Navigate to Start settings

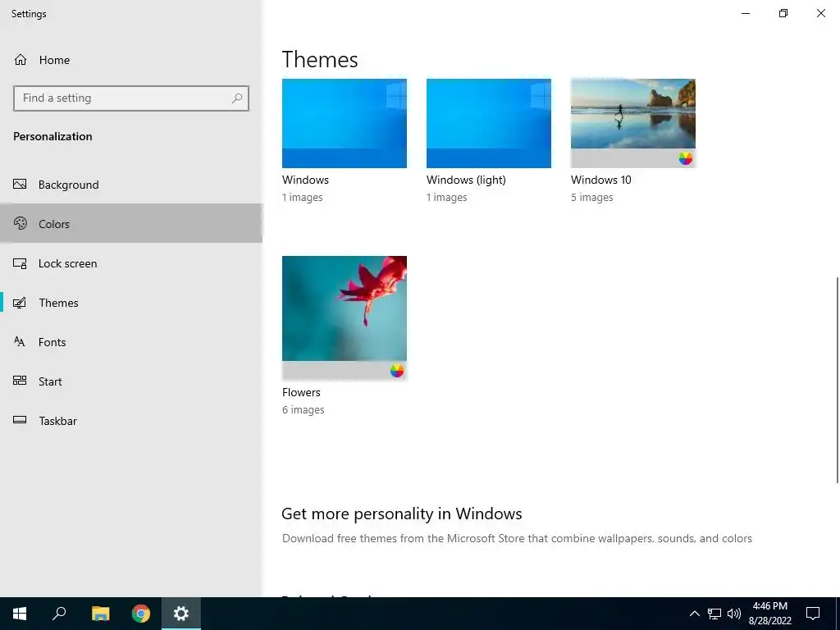tap(131, 381)
